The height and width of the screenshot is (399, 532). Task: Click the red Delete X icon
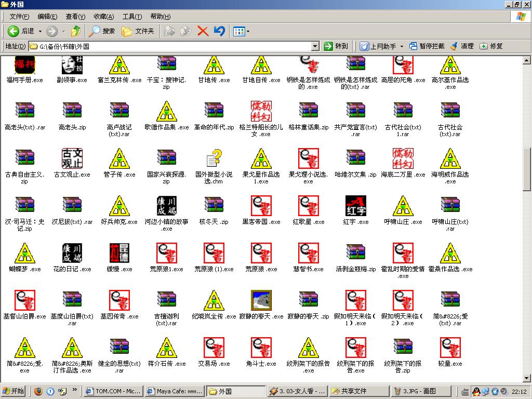click(x=203, y=31)
